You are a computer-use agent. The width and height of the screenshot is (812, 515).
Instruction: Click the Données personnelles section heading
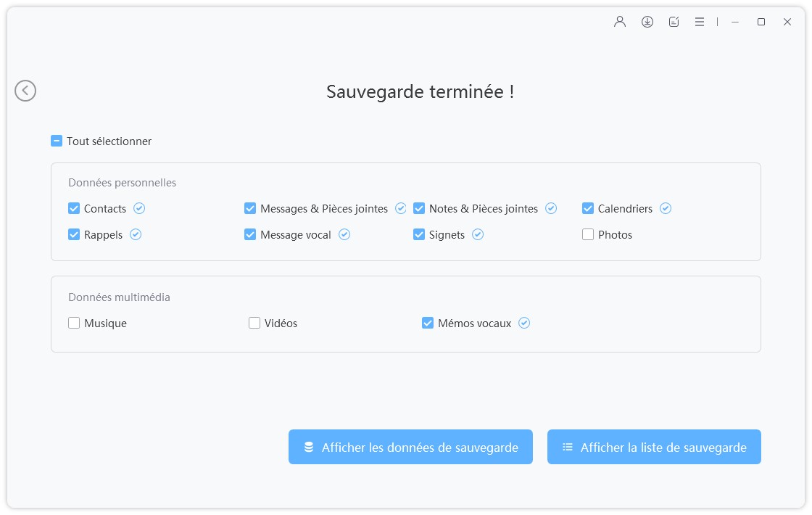coord(123,182)
